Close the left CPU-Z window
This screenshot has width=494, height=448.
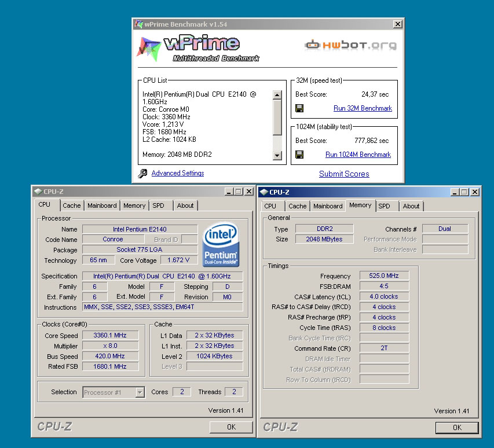pyautogui.click(x=249, y=192)
